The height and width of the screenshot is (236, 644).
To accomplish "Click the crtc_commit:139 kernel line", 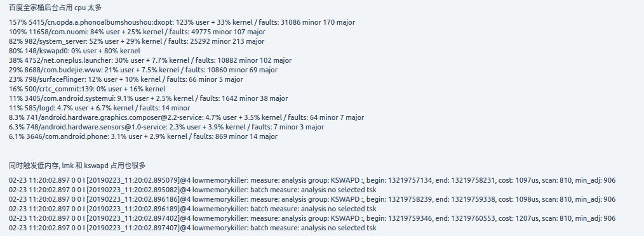I will point(87,89).
